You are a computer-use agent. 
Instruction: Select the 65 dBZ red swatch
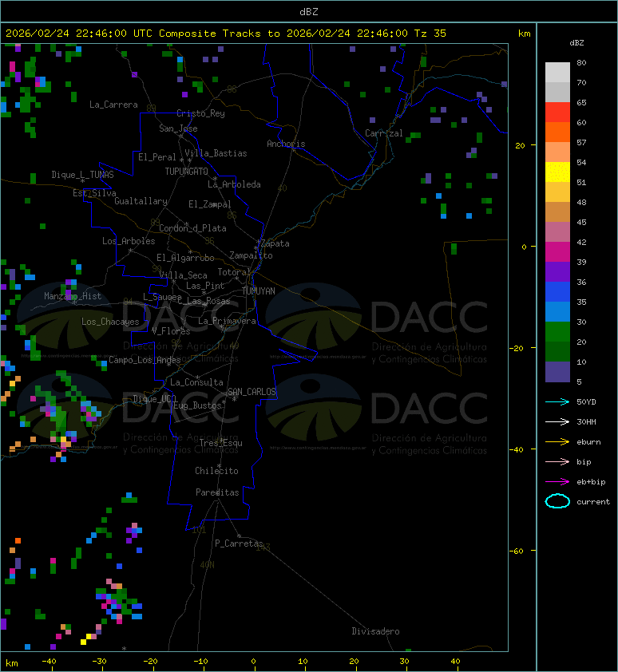point(557,113)
